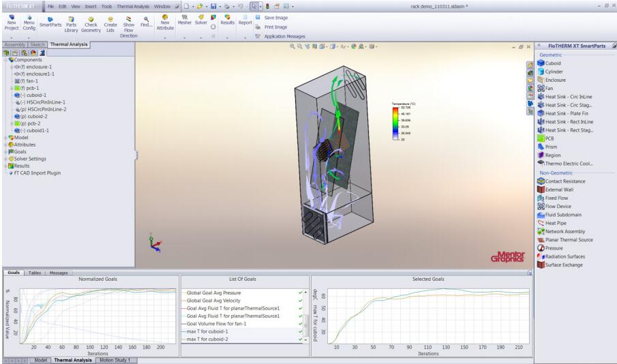The width and height of the screenshot is (617, 364).
Task: Click the temperature color legend bar
Action: coord(395,123)
